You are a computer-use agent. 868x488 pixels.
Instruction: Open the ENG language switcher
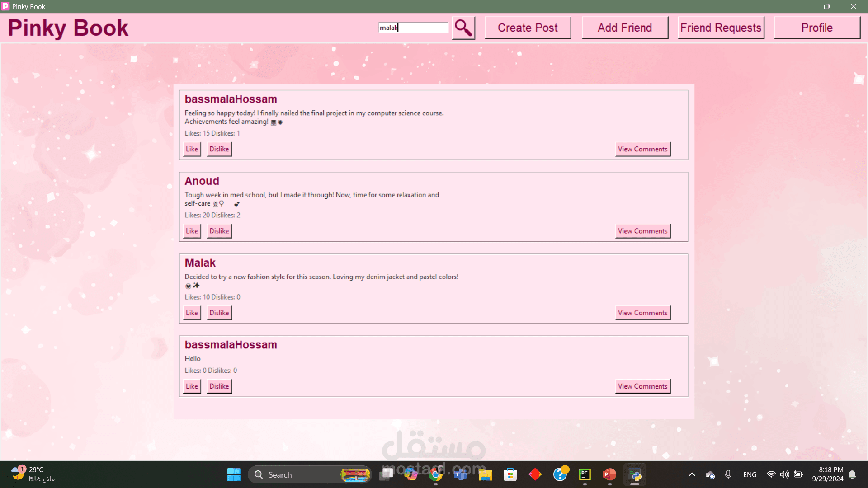(x=750, y=474)
